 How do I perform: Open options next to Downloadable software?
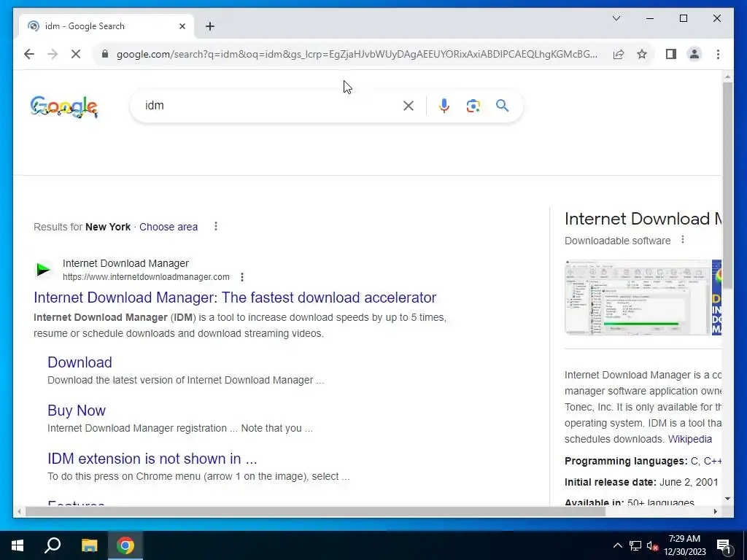click(x=683, y=239)
